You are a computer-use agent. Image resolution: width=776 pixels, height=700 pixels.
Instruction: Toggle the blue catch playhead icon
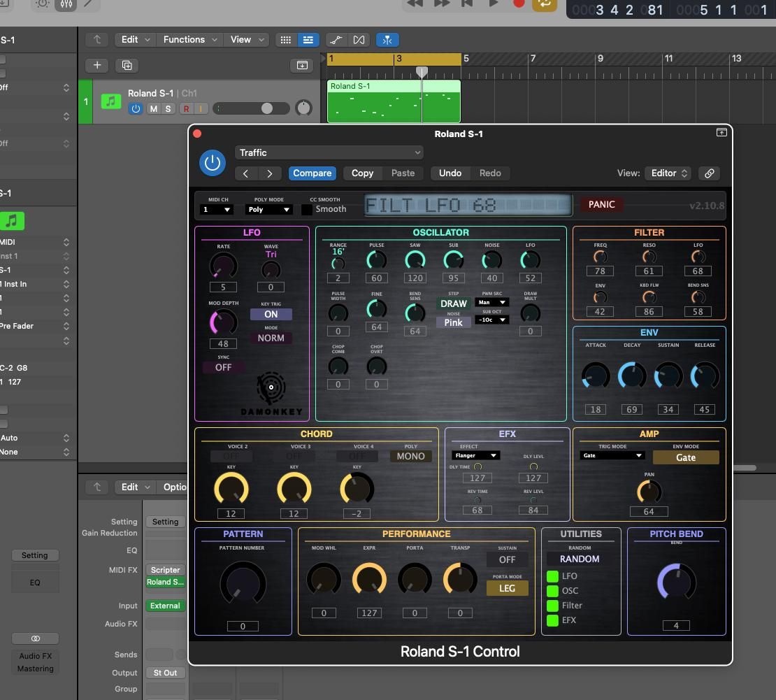pos(387,40)
